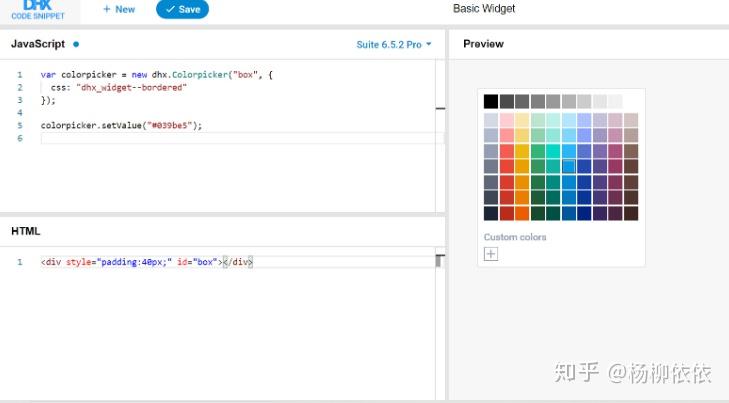
Task: Click into empty line 6 of JavaScript editor
Action: coord(238,138)
